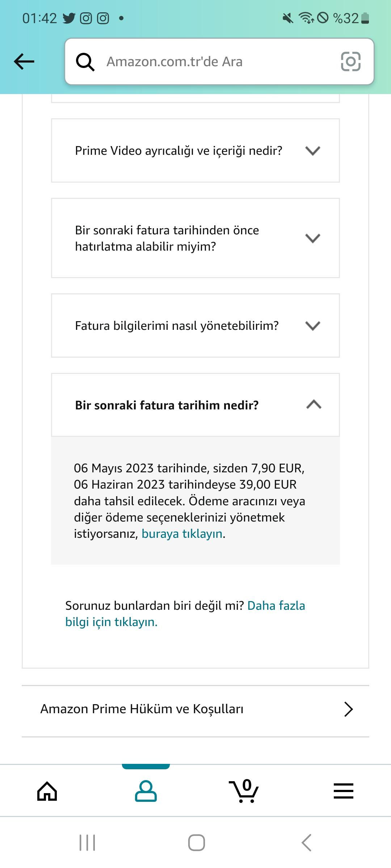Open the hamburger menu icon
Screen dimensions: 391x868
tap(343, 791)
